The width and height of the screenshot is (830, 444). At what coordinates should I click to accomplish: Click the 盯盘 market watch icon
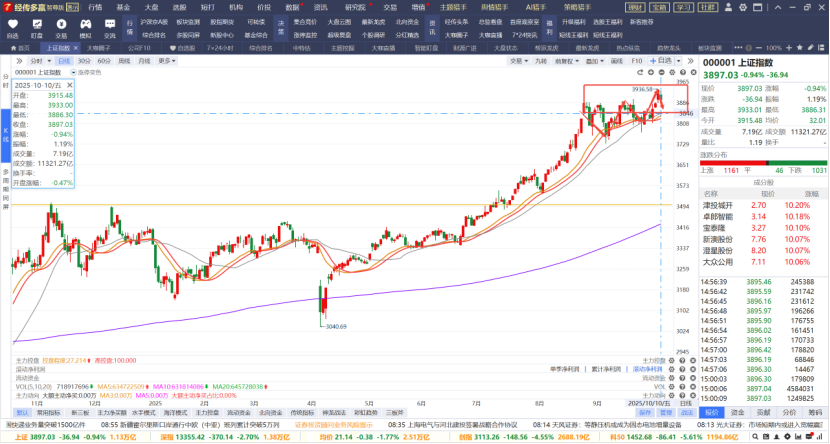(x=37, y=25)
